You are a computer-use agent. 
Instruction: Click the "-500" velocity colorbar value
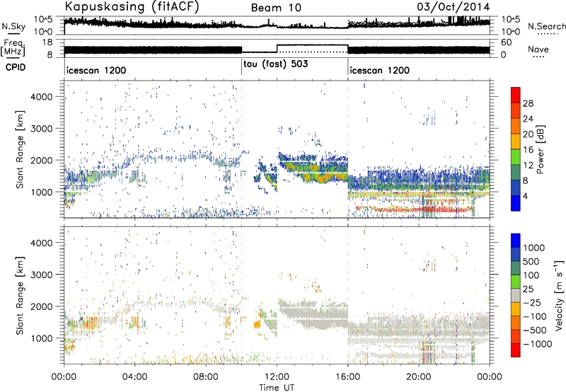coord(535,330)
